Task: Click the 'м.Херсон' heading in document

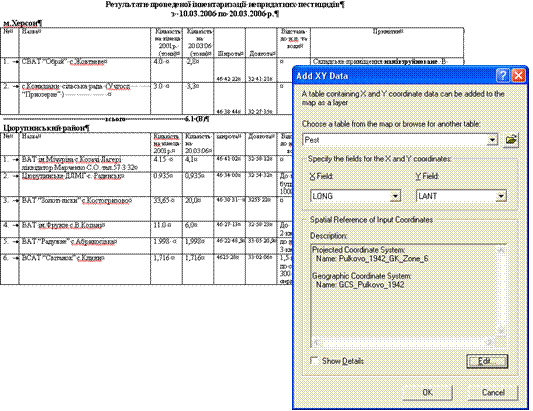Action: pyautogui.click(x=22, y=23)
